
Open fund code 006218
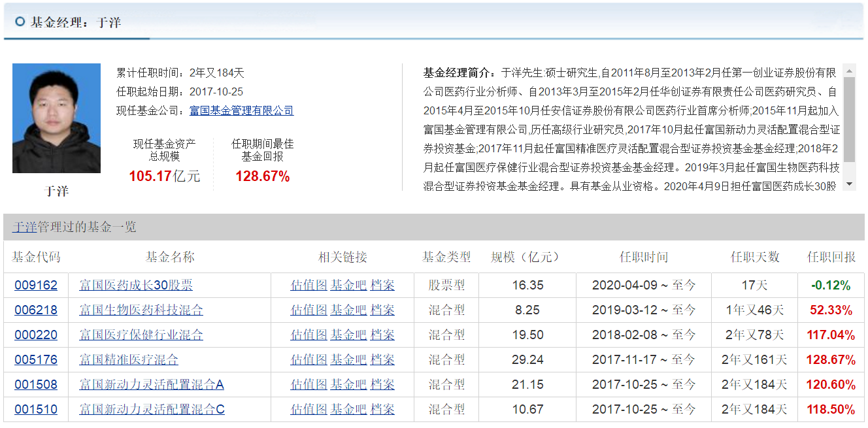pyautogui.click(x=36, y=310)
